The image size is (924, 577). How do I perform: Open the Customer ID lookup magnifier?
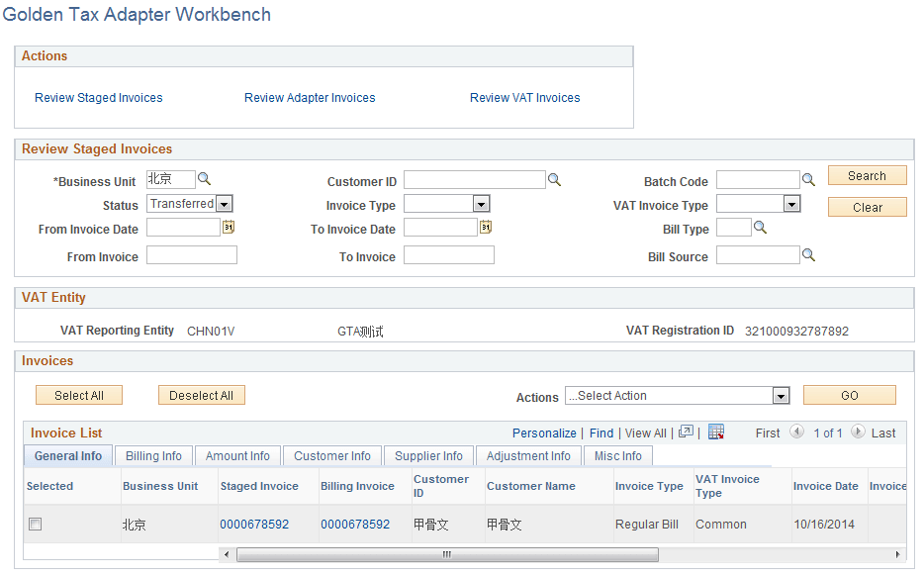pos(554,179)
